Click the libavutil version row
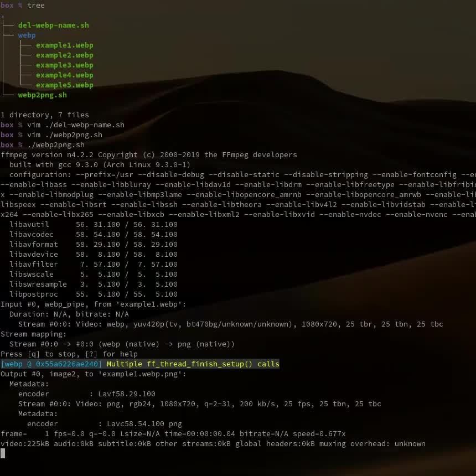 pos(93,225)
